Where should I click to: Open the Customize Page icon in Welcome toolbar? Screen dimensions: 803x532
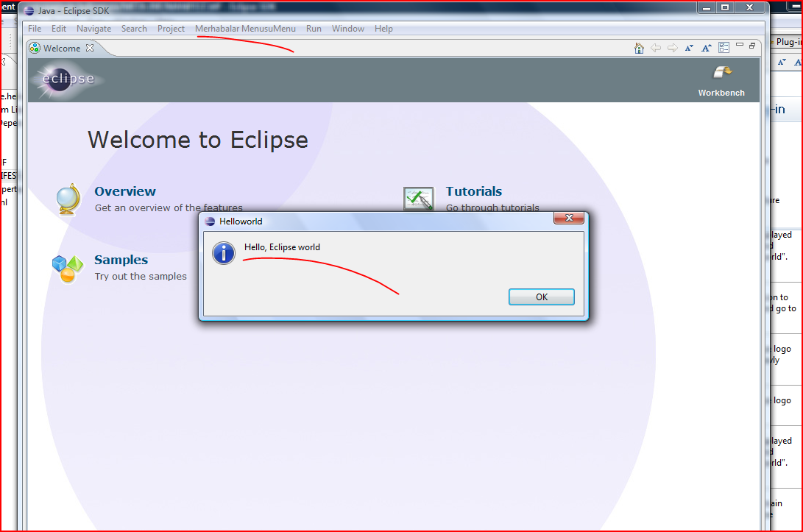(x=724, y=48)
